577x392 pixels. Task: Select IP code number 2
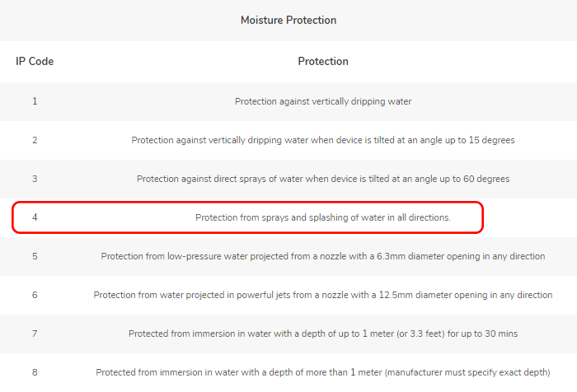35,140
